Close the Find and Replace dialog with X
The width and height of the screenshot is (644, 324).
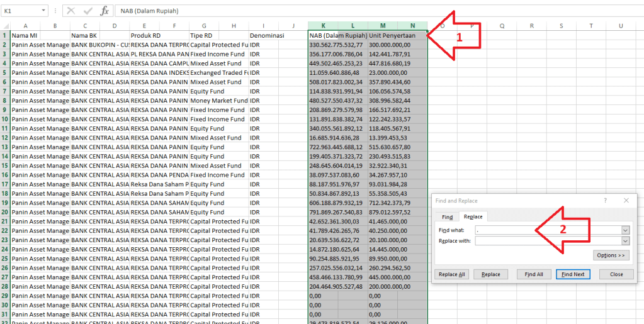coord(626,200)
